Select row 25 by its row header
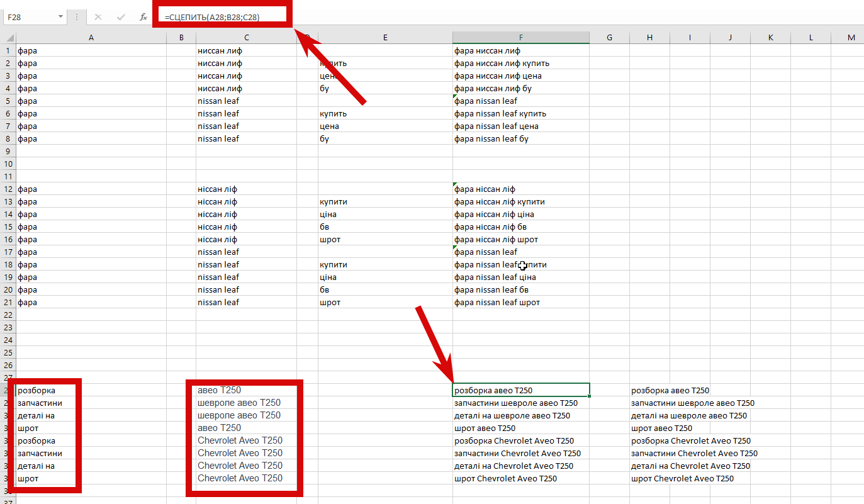The image size is (864, 504). click(8, 352)
